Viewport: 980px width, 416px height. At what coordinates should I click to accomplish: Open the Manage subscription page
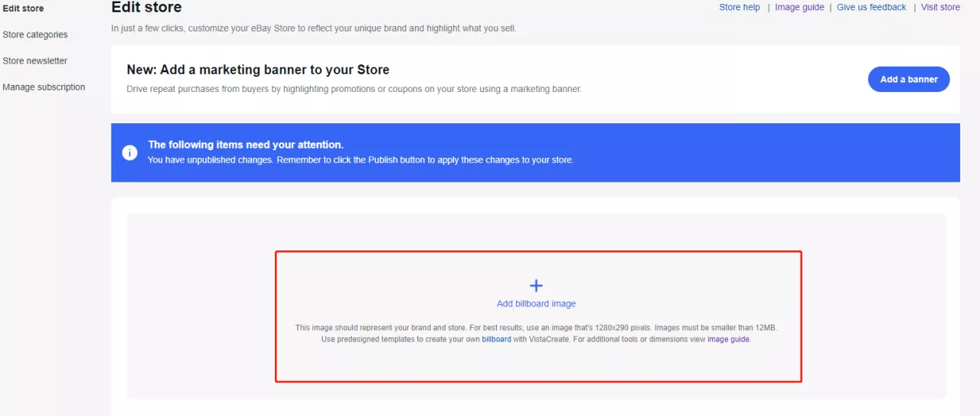[x=44, y=87]
